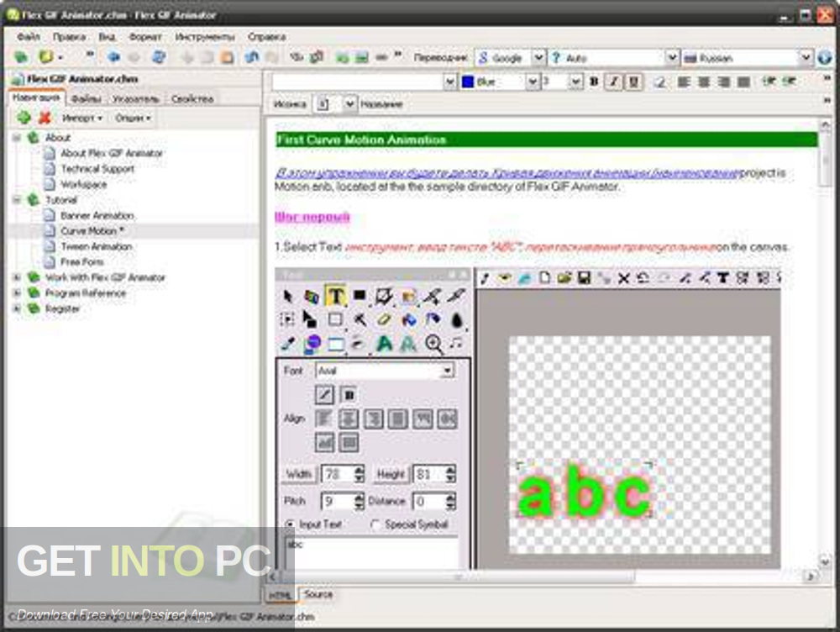Select the Input Text radio button
The image size is (840, 632).
tap(290, 524)
